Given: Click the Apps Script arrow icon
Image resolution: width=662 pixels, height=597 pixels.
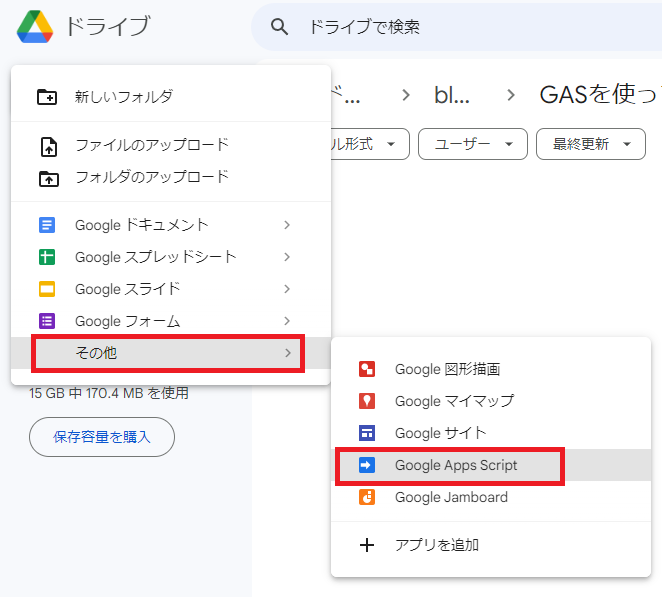Looking at the screenshot, I should coord(366,465).
